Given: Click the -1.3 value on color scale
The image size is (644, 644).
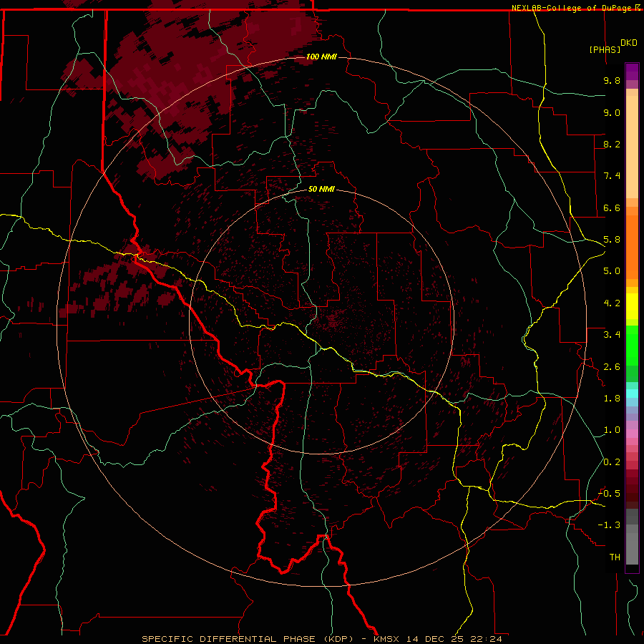Looking at the screenshot, I should (609, 525).
